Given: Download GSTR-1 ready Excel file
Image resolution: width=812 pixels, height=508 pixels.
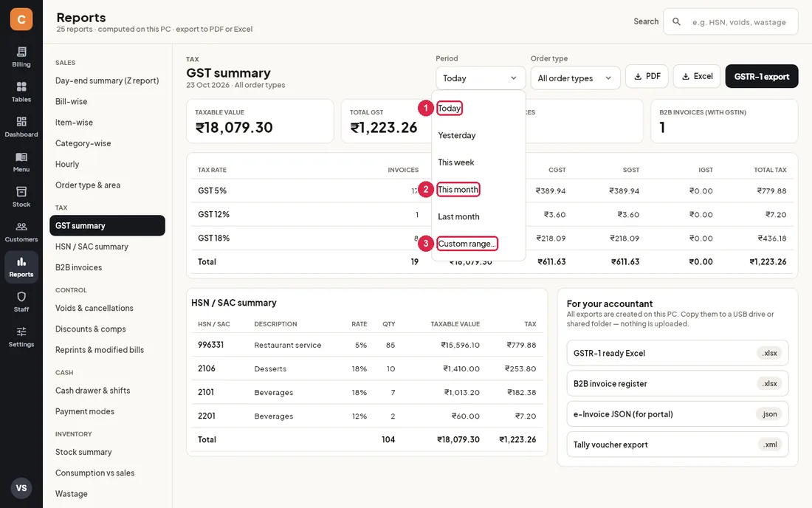Looking at the screenshot, I should tap(678, 353).
